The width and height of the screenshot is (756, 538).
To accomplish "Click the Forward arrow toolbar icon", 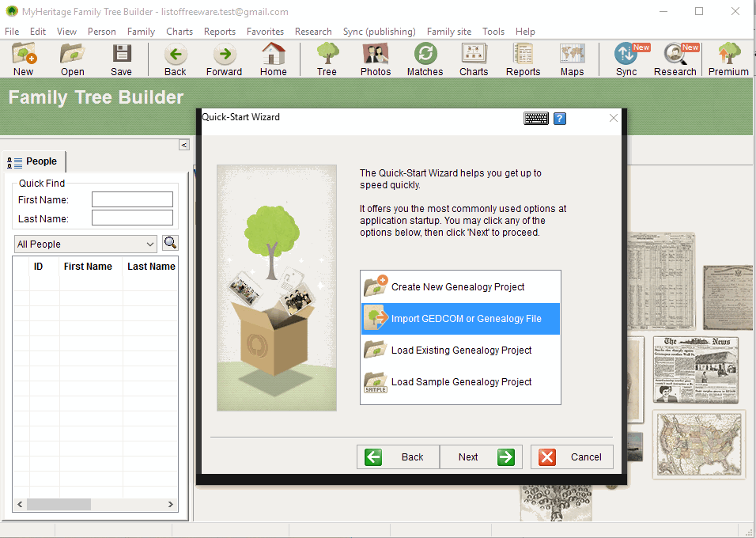I will [x=225, y=59].
